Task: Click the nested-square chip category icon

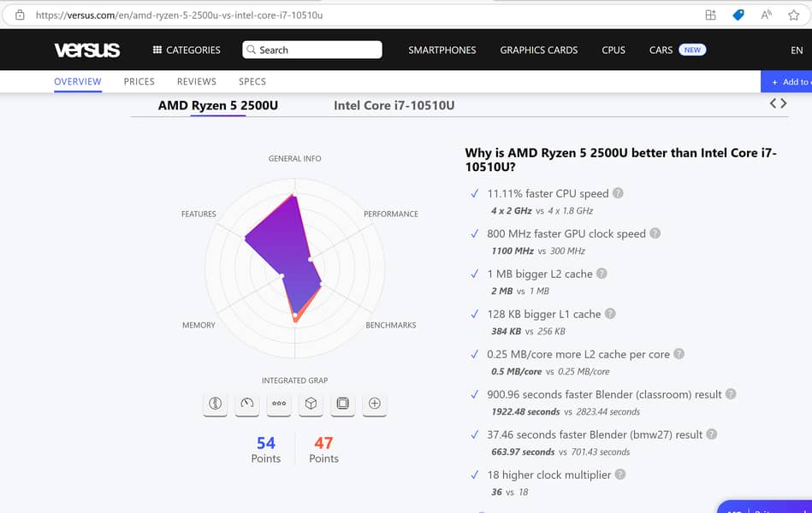Action: tap(342, 404)
